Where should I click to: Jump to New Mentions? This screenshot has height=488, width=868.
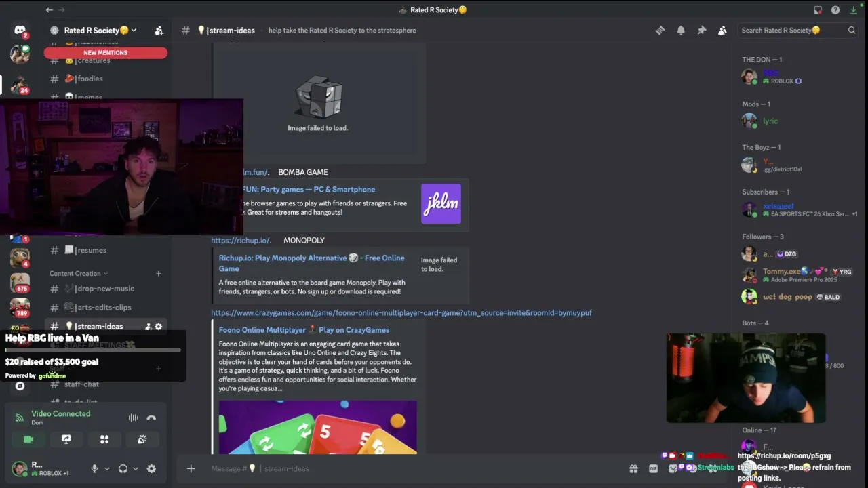[x=105, y=52]
